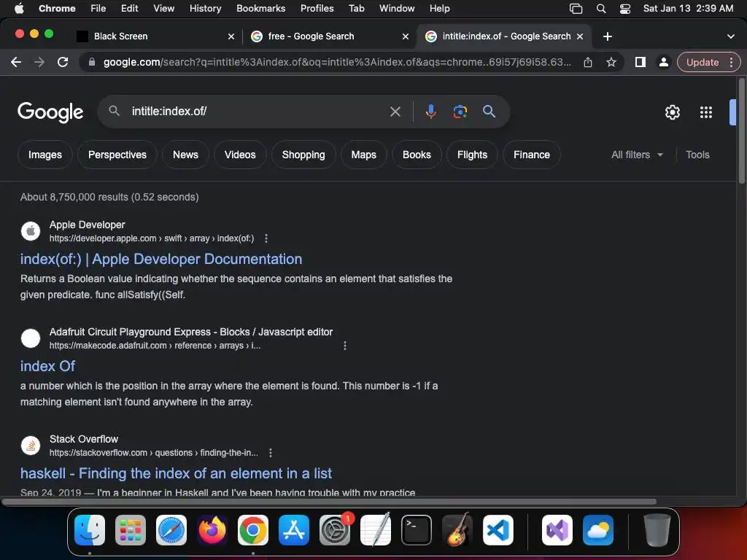Start voice search with the microphone icon
This screenshot has height=560, width=747.
tap(430, 112)
